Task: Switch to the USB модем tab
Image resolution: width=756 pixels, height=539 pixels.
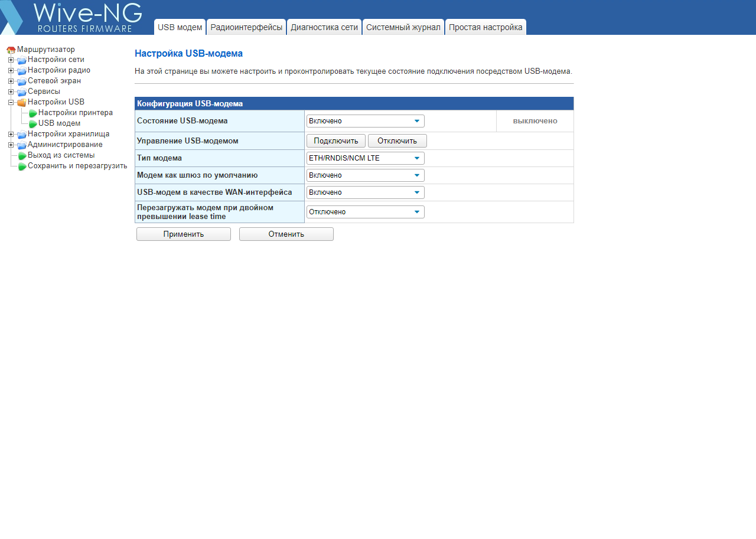Action: [180, 27]
